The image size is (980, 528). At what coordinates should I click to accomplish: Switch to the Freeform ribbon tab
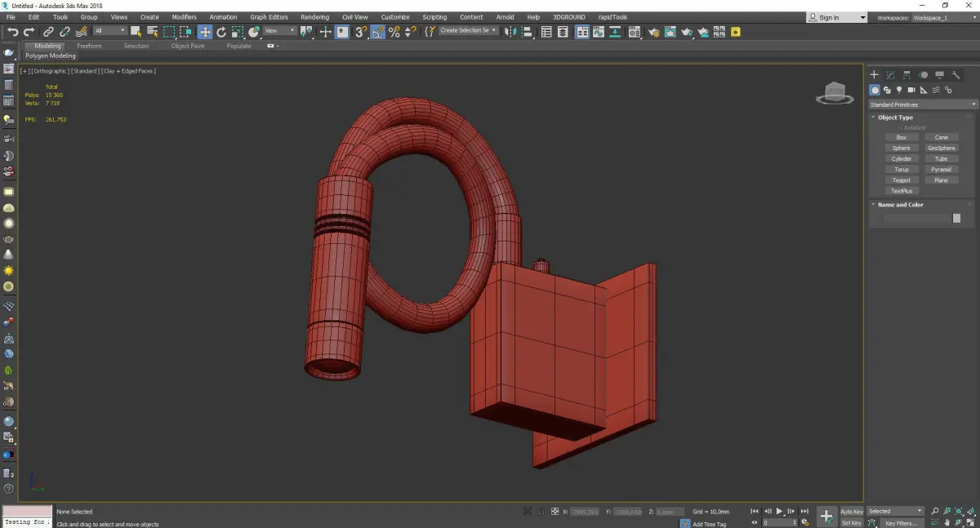click(89, 46)
